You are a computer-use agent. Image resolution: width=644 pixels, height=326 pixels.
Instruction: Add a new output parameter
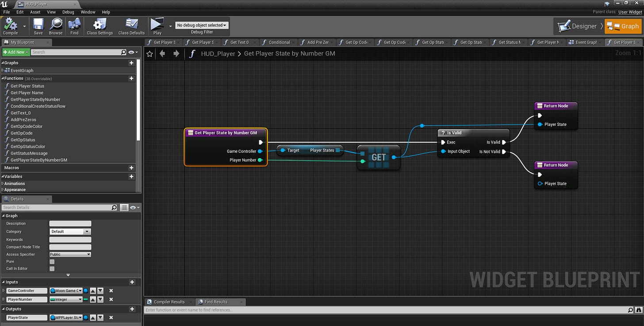tap(132, 309)
